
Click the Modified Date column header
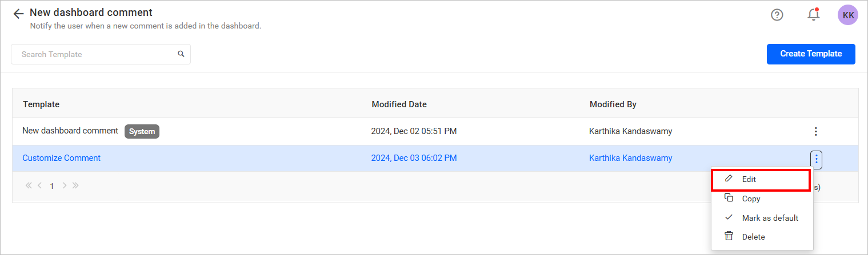click(x=399, y=104)
